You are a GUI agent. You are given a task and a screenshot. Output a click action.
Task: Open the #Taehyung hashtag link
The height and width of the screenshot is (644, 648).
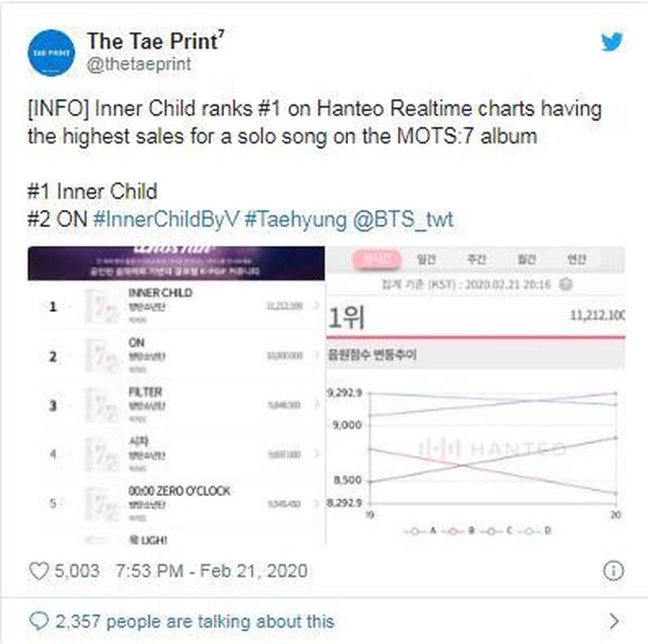[x=295, y=219]
